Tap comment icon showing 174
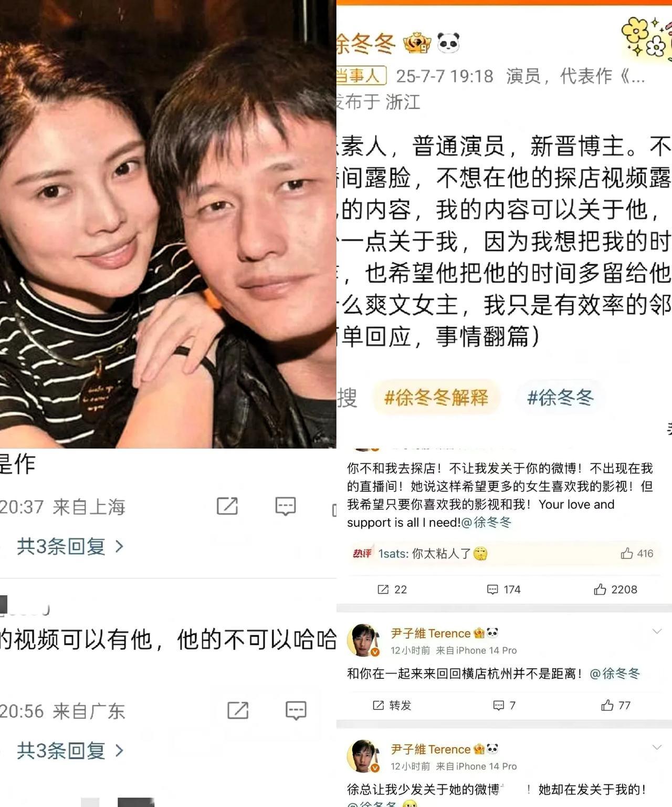The image size is (672, 807). click(504, 589)
